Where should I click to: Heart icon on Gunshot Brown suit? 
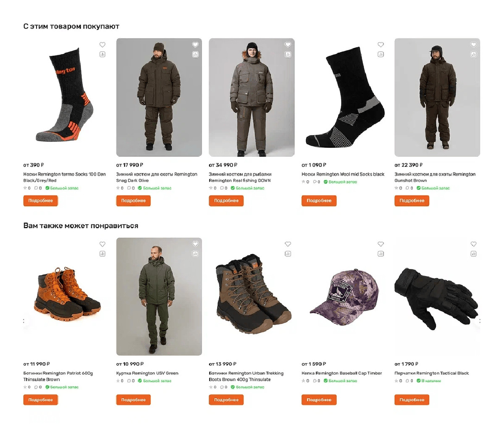[x=473, y=45]
